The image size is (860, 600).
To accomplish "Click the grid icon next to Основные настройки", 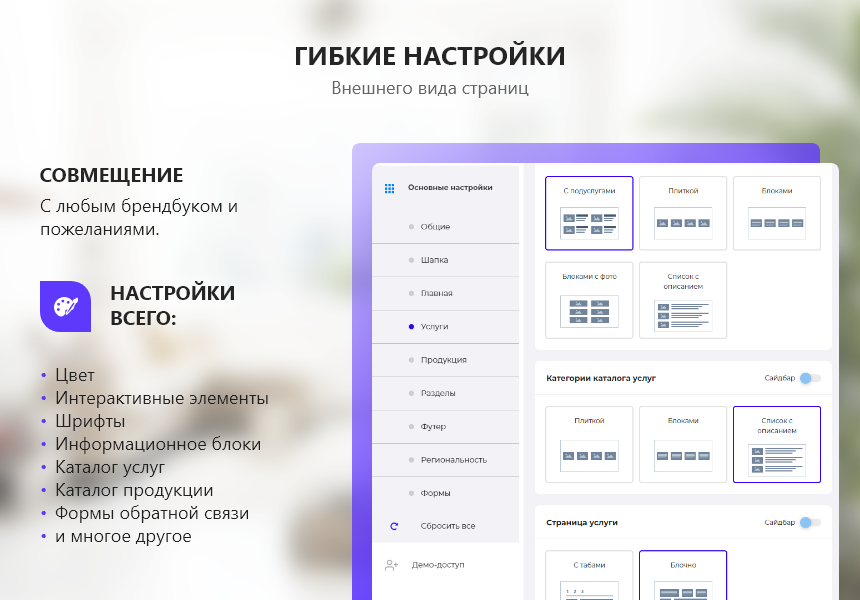I will click(x=388, y=187).
